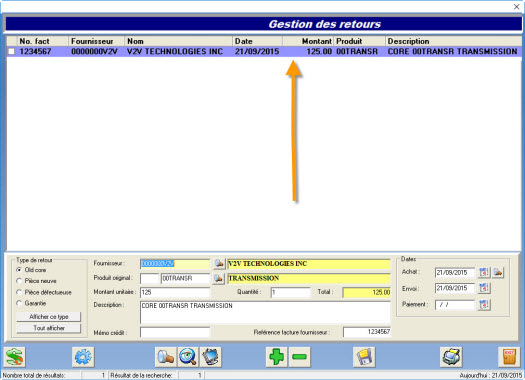Click the Fournisseur code input field

point(175,264)
